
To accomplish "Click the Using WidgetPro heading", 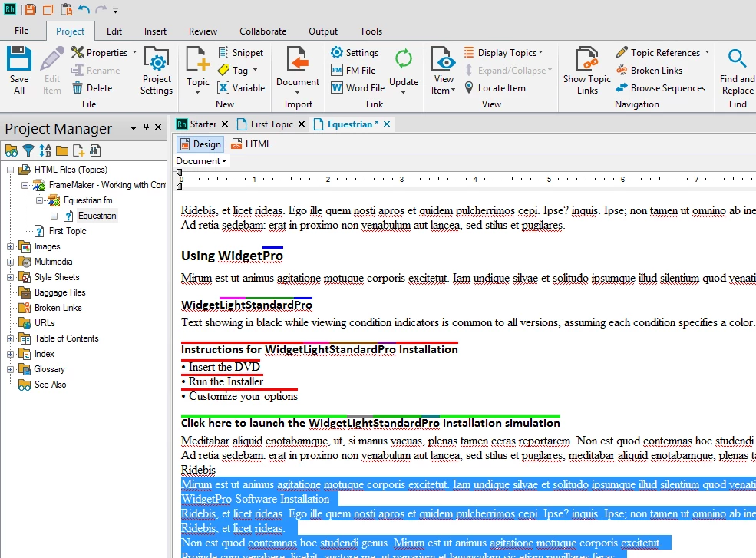I will click(232, 256).
